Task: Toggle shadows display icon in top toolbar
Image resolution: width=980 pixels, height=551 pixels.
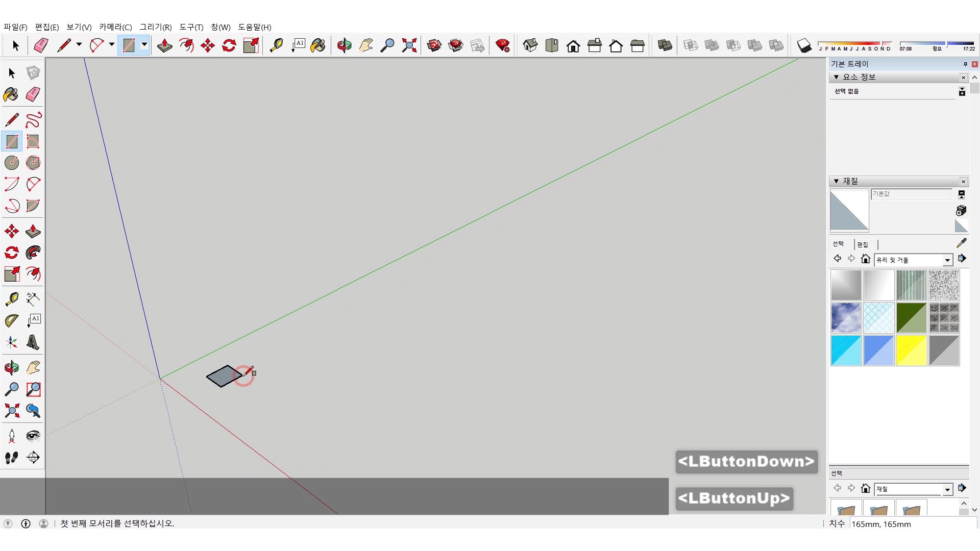Action: (x=804, y=45)
